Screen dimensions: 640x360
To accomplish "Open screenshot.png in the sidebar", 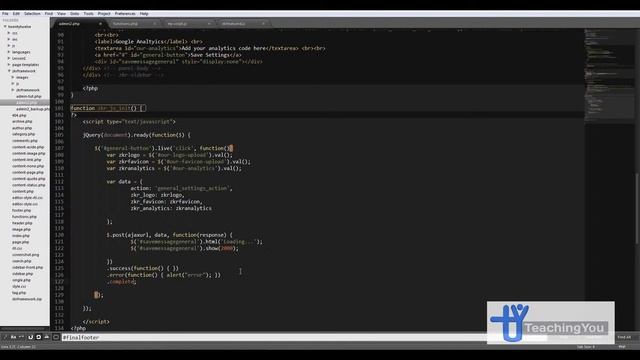I will pos(26,255).
